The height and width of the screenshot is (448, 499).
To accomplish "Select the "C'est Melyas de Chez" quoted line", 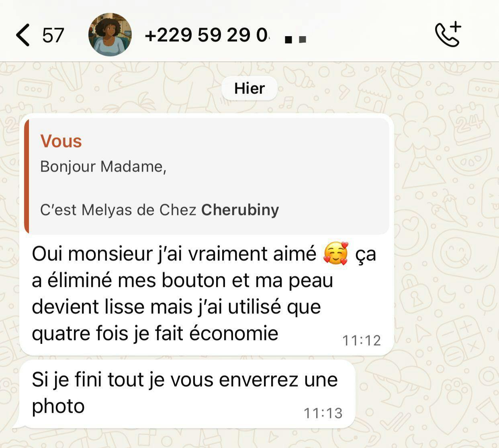I will click(118, 210).
